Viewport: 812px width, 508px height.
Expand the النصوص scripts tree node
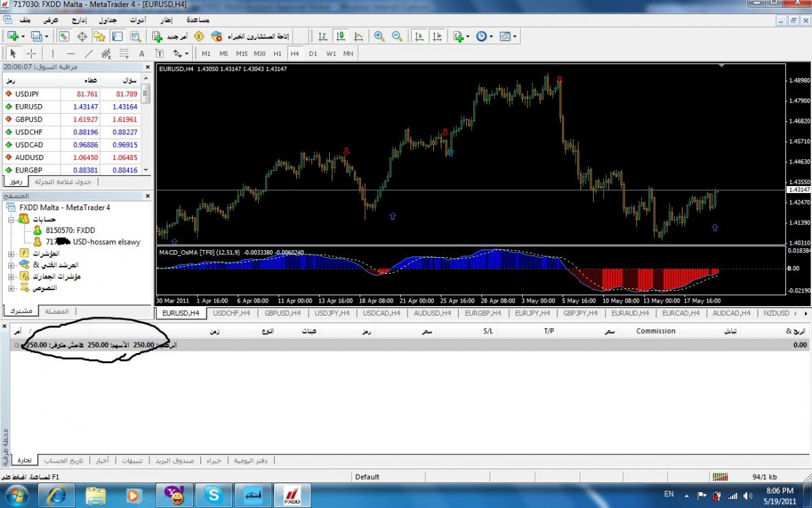[11, 288]
